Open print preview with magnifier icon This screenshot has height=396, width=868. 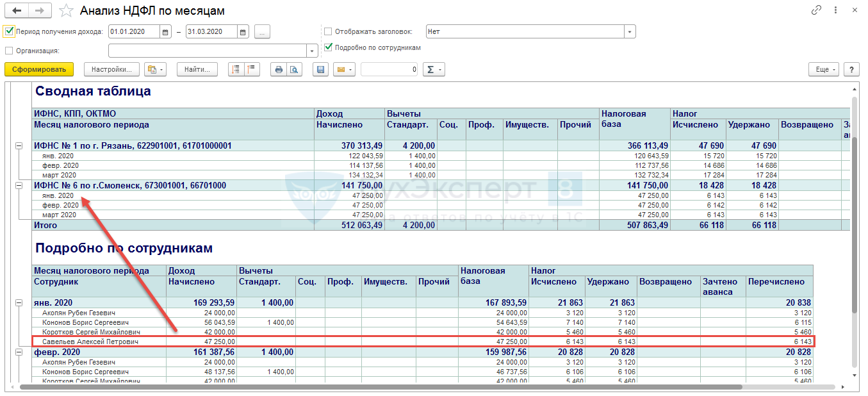[x=293, y=69]
